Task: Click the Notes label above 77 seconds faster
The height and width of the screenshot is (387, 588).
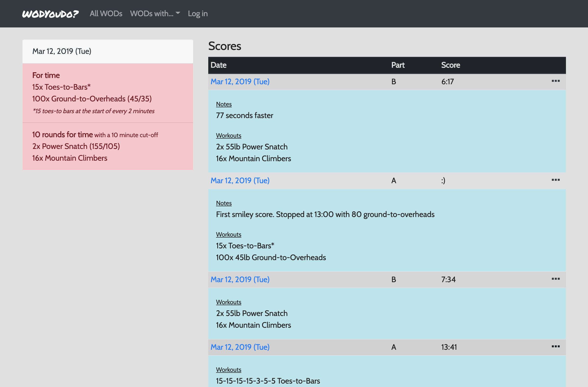Action: click(224, 104)
